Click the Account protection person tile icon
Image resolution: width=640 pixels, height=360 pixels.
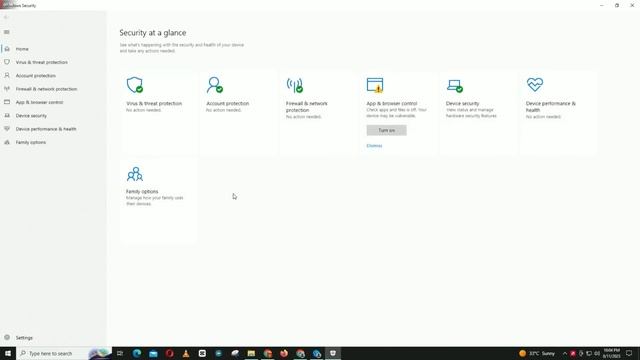(215, 85)
